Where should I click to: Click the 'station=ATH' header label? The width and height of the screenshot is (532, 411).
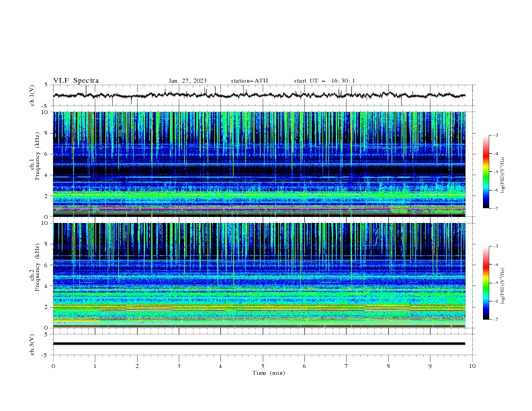tap(249, 81)
